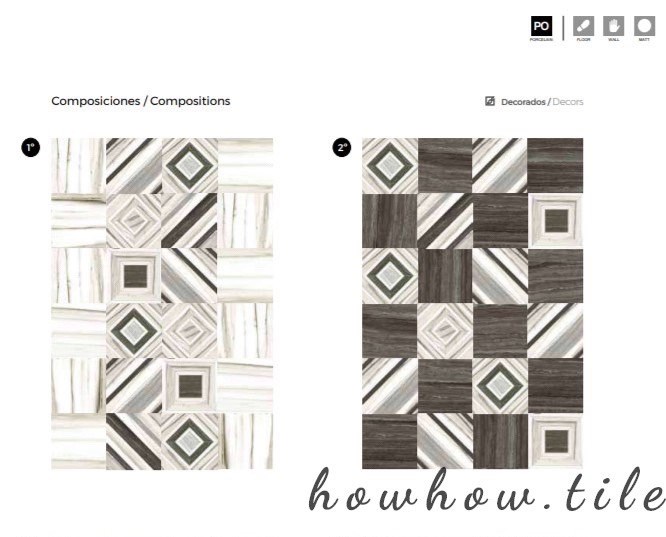Screen dimensions: 666x537
Task: Click the black 2º composition badge
Action: click(x=341, y=147)
